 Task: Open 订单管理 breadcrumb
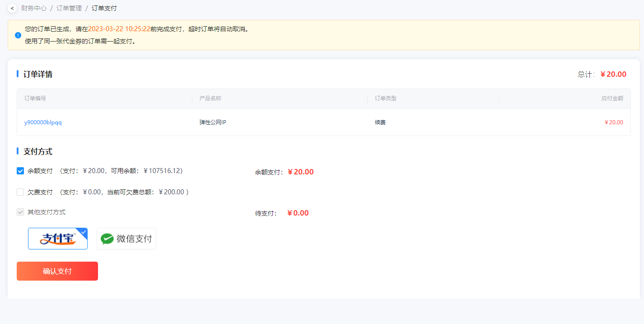69,8
